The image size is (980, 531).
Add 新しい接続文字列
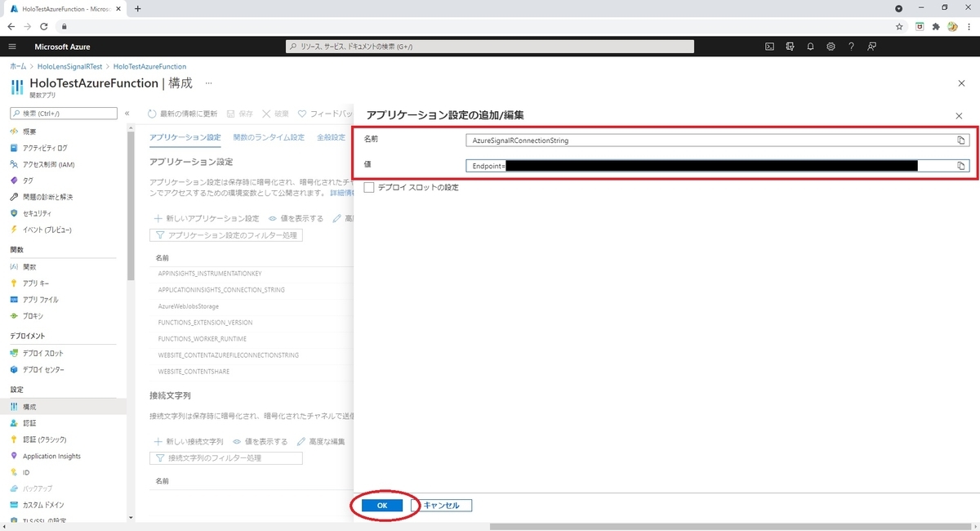click(189, 441)
